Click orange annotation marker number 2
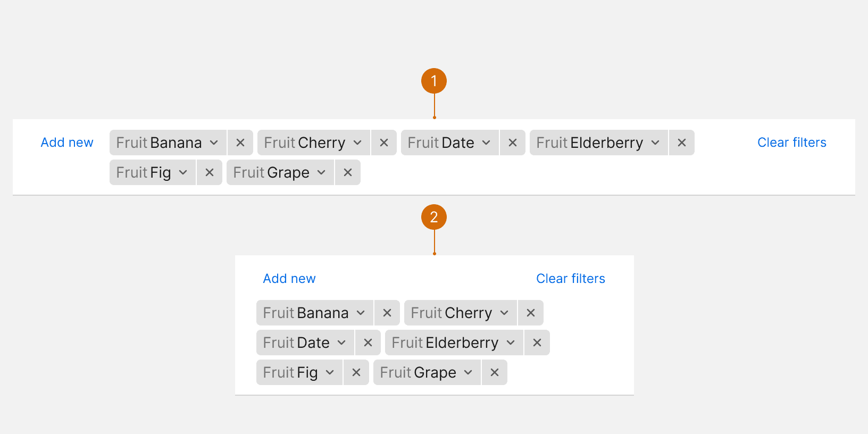 click(x=434, y=217)
